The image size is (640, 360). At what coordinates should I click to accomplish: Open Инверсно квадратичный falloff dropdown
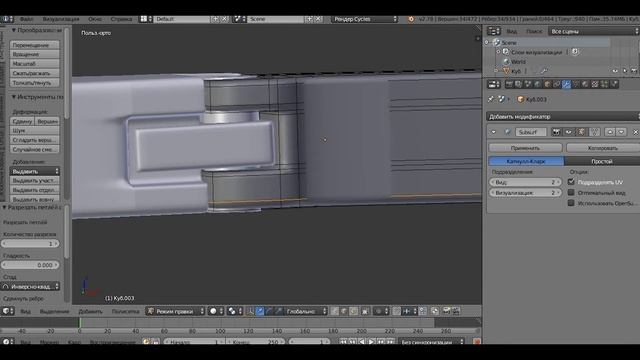[x=31, y=287]
